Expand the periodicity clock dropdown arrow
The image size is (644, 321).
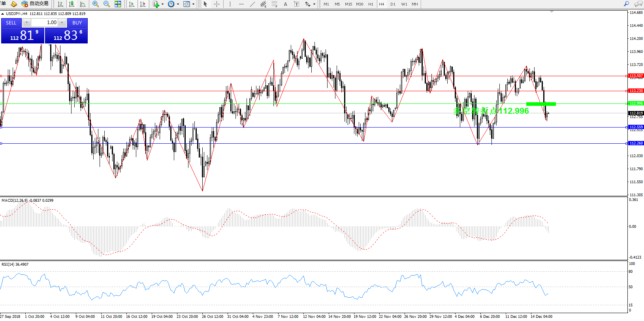(178, 4)
